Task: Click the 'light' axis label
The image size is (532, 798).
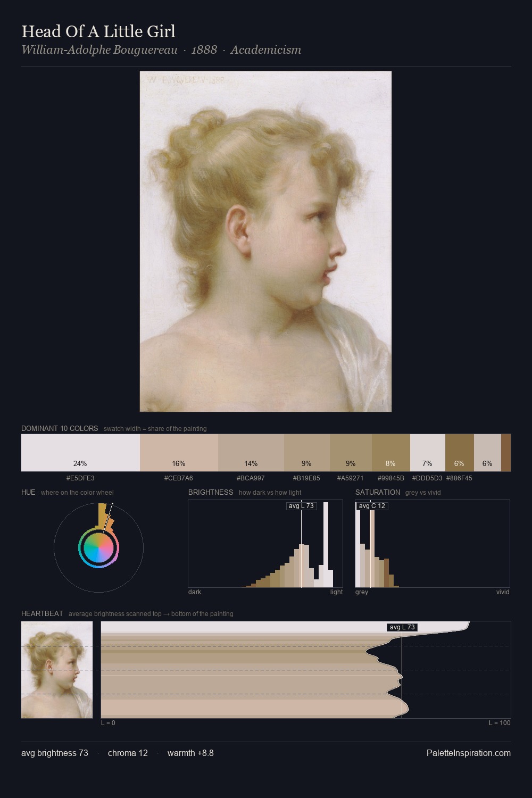Action: [x=337, y=592]
